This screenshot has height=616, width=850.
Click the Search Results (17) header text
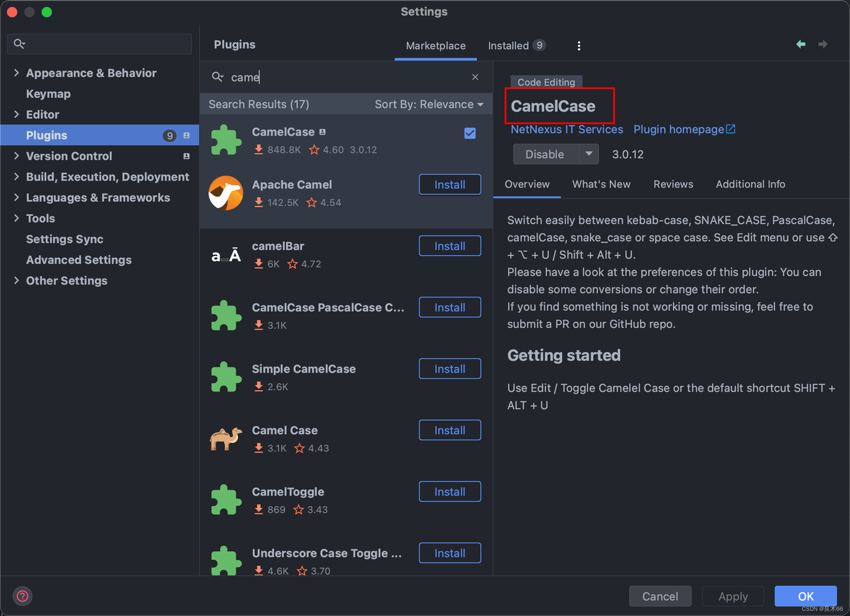tap(259, 104)
